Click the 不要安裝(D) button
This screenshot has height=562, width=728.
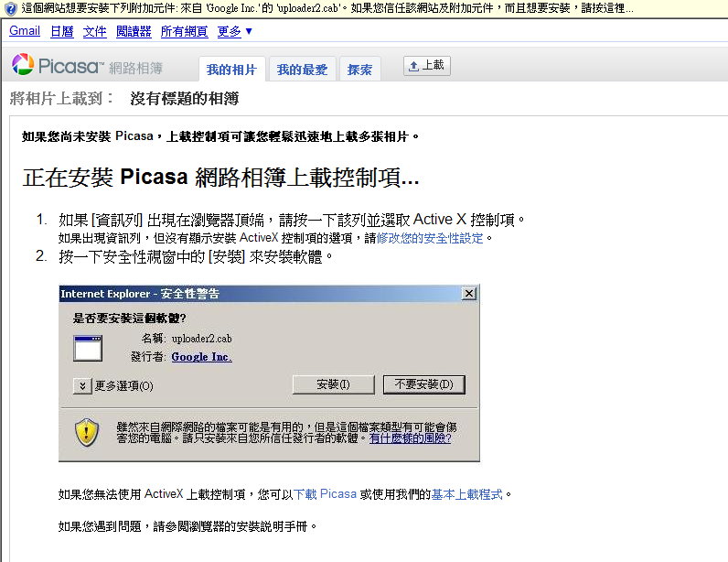(423, 384)
